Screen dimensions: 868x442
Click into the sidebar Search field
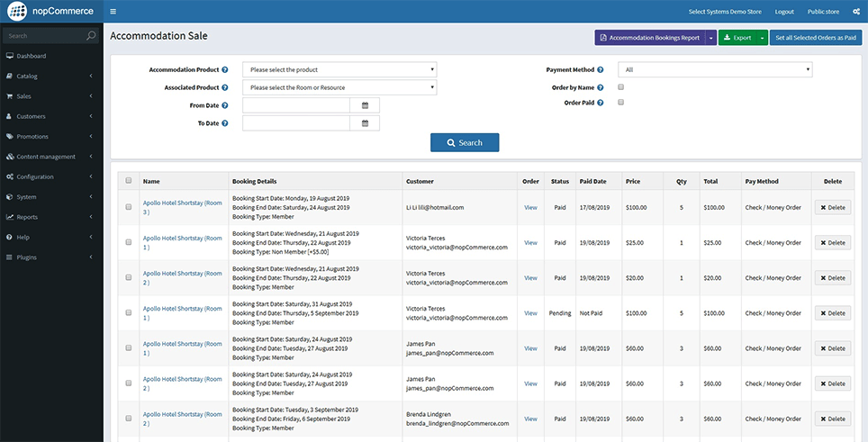44,36
